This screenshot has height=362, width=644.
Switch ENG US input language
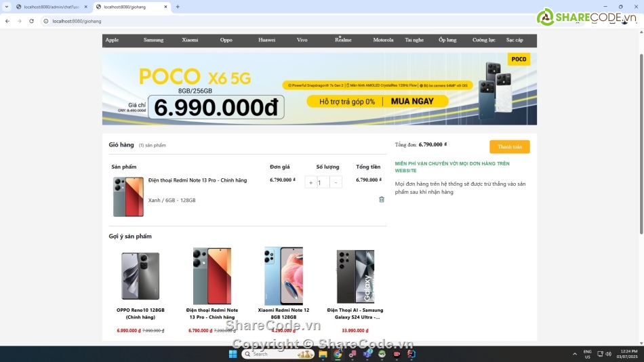587,354
